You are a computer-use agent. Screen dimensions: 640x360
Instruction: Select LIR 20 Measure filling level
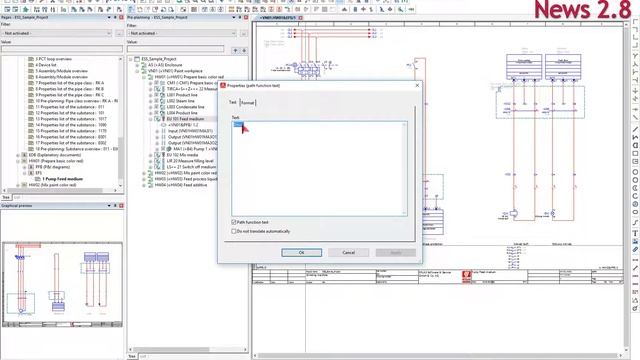click(x=191, y=161)
